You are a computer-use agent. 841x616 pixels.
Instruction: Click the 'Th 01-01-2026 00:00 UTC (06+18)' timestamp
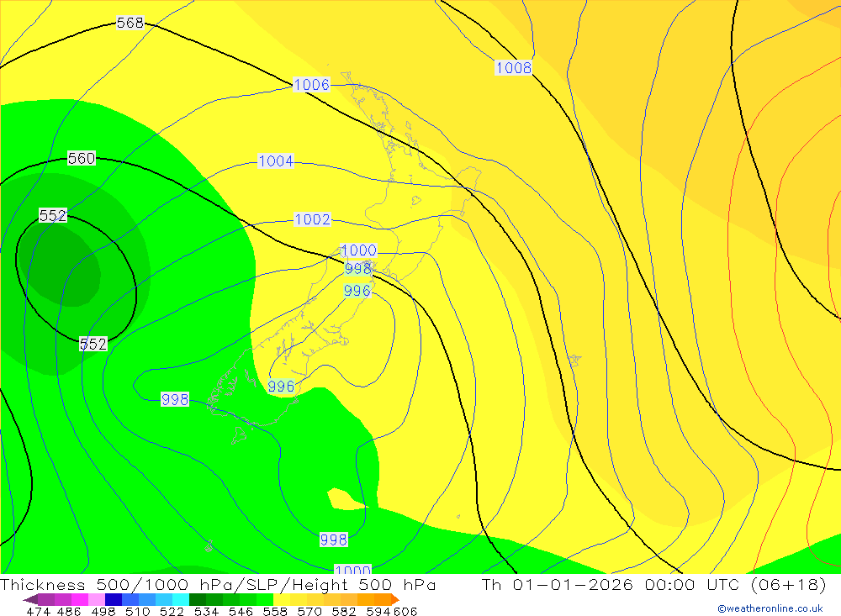coord(653,585)
